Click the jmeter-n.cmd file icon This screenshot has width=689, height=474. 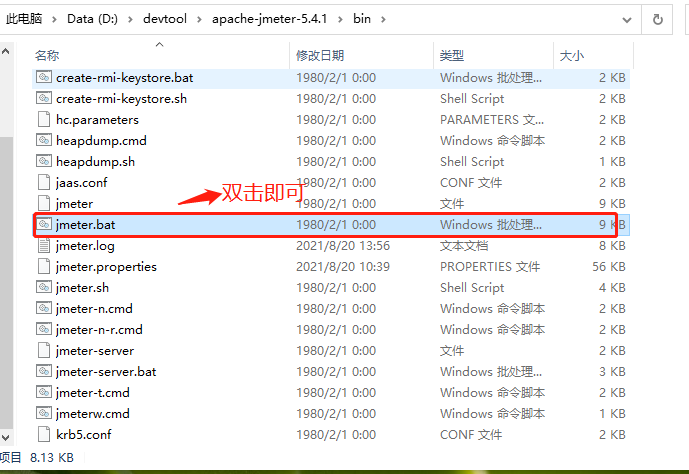point(44,308)
